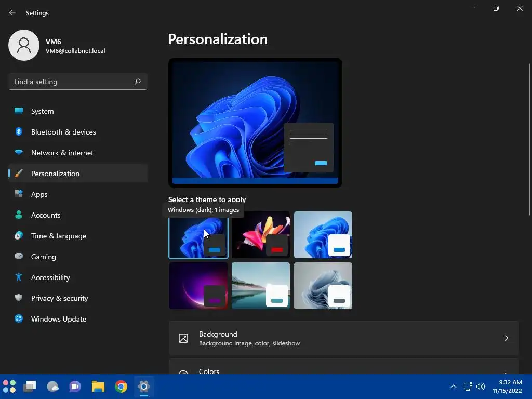Apply the gray Flow theme
532x399 pixels.
click(323, 286)
